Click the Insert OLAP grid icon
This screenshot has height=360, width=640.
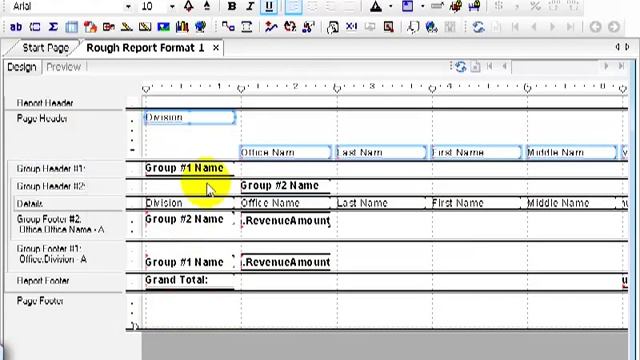[x=90, y=27]
